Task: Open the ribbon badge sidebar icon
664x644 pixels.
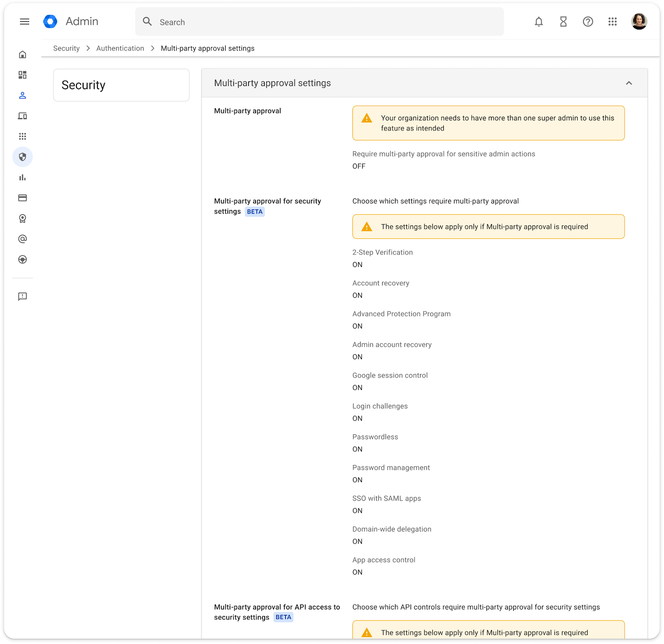Action: tap(22, 218)
